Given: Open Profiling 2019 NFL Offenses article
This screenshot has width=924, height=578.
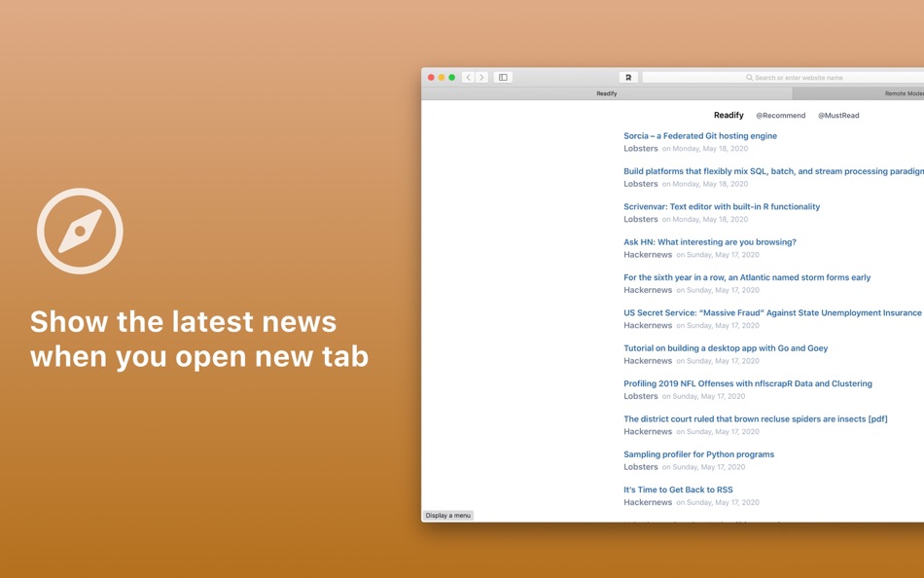Looking at the screenshot, I should [x=748, y=383].
